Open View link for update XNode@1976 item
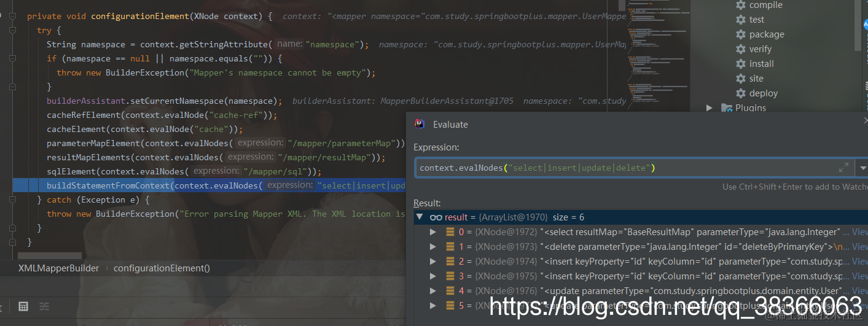 859,291
